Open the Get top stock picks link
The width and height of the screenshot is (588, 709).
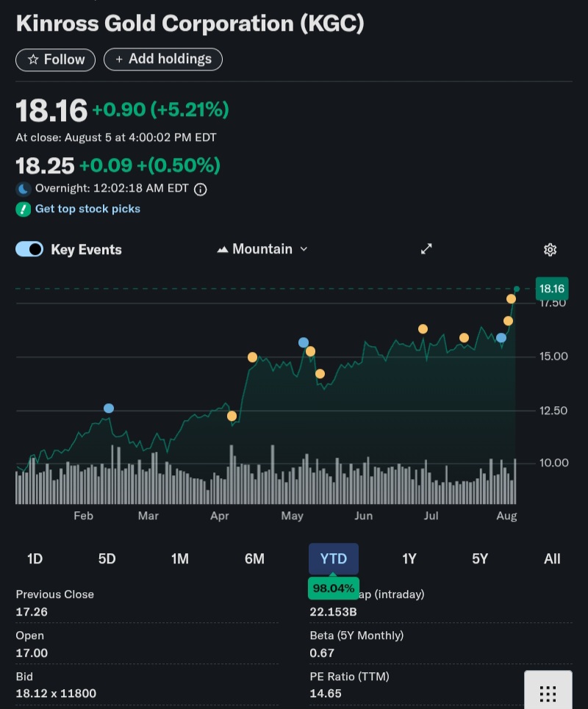pos(87,209)
